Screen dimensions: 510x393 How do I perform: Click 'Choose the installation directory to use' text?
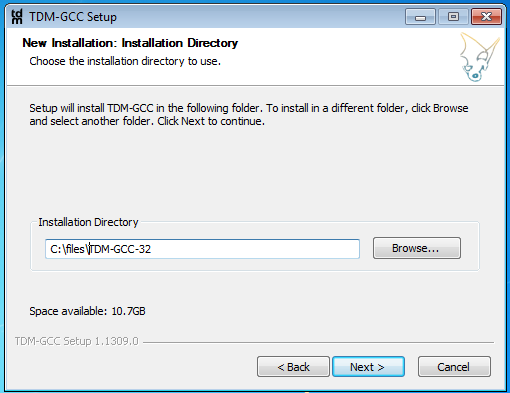125,61
